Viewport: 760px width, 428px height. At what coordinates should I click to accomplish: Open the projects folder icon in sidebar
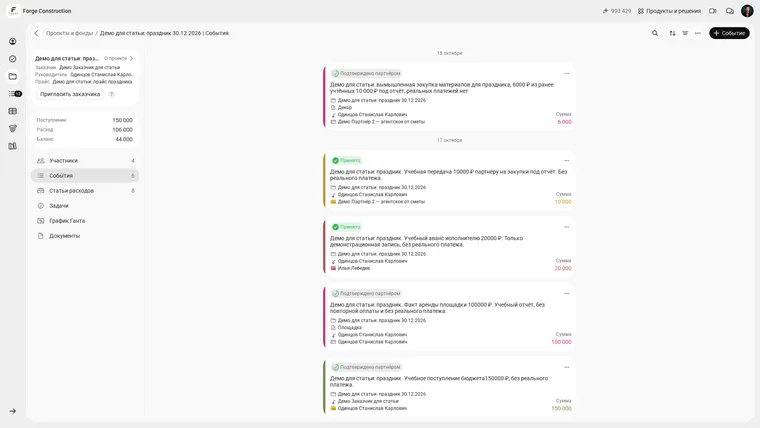[13, 77]
